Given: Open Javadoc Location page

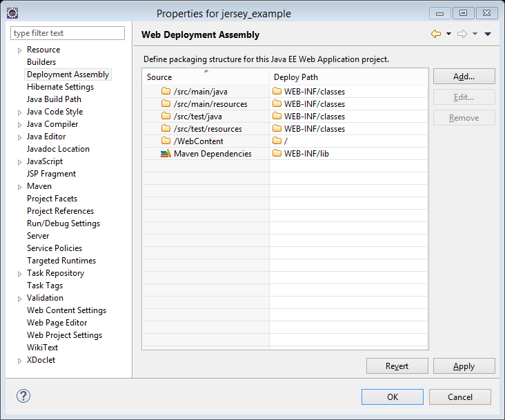Looking at the screenshot, I should point(58,149).
